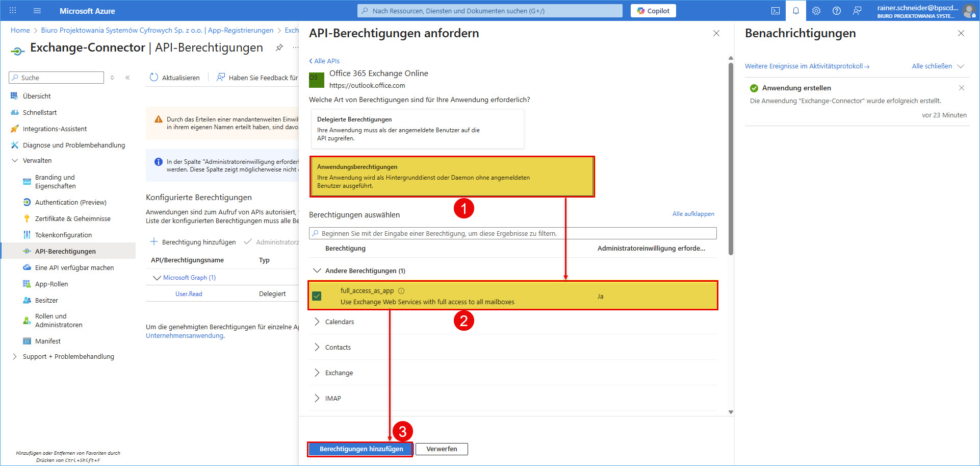
Task: Open the notifications bell icon
Action: (796, 11)
